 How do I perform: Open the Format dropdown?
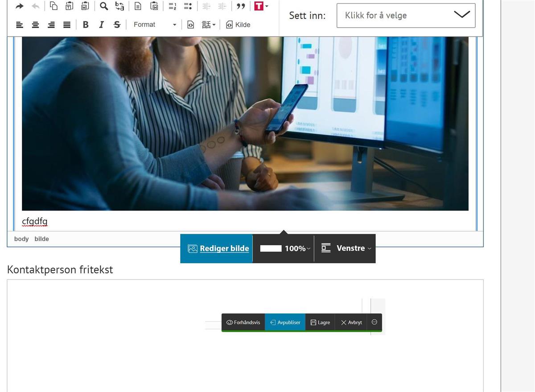click(154, 25)
